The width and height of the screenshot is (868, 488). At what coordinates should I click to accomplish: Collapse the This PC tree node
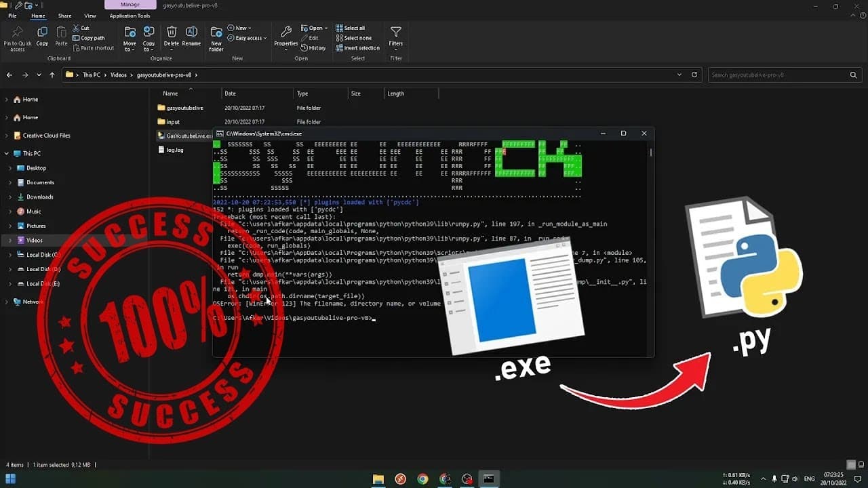[x=7, y=154]
